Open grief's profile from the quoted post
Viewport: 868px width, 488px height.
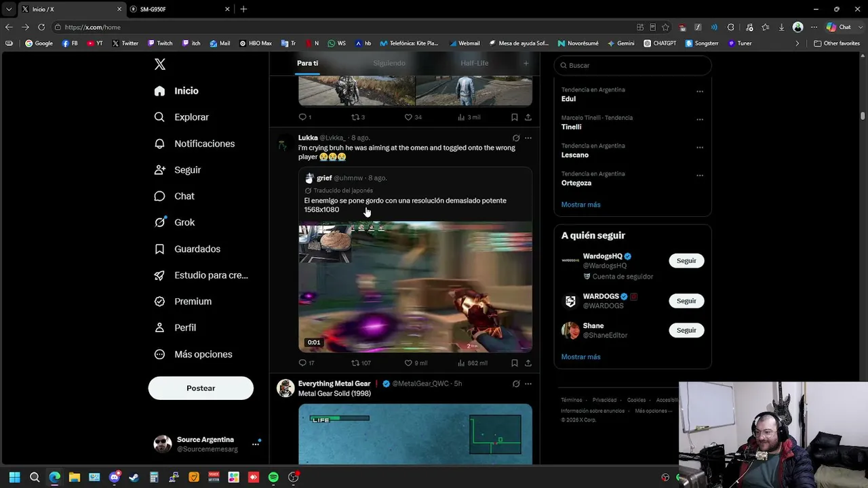324,178
